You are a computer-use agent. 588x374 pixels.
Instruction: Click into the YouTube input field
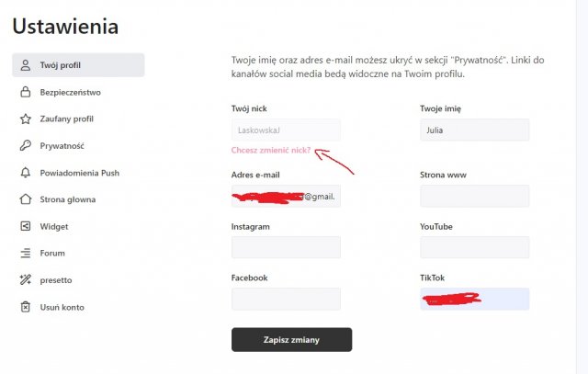[x=474, y=247]
